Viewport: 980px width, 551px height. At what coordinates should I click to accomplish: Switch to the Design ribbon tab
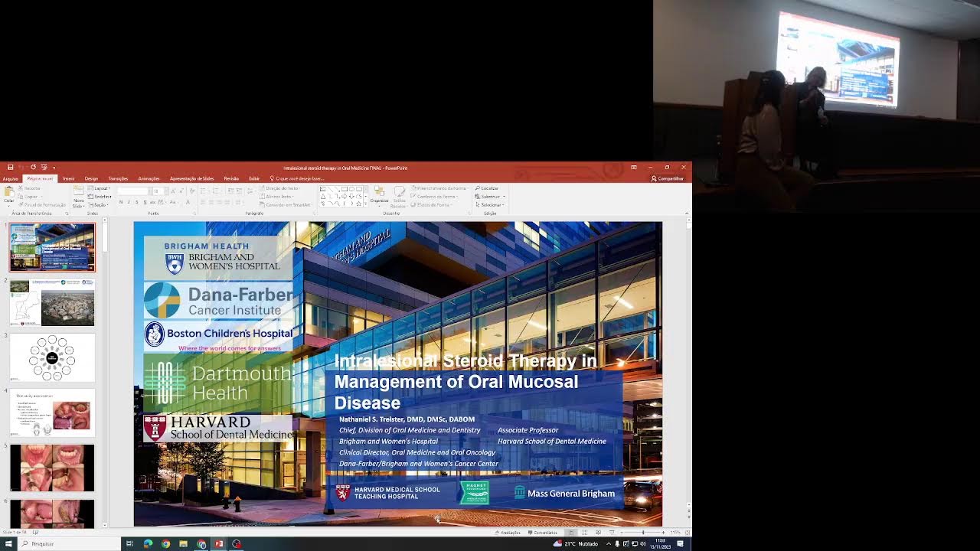91,178
